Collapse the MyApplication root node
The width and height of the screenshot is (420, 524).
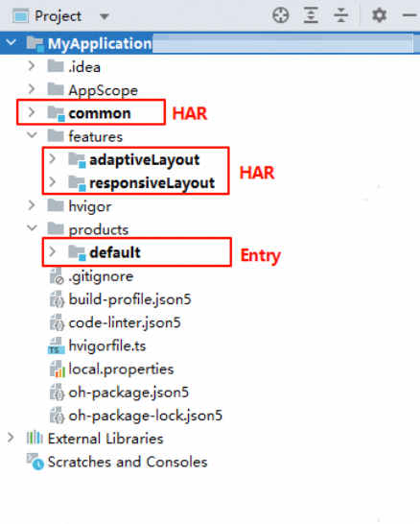click(x=11, y=43)
